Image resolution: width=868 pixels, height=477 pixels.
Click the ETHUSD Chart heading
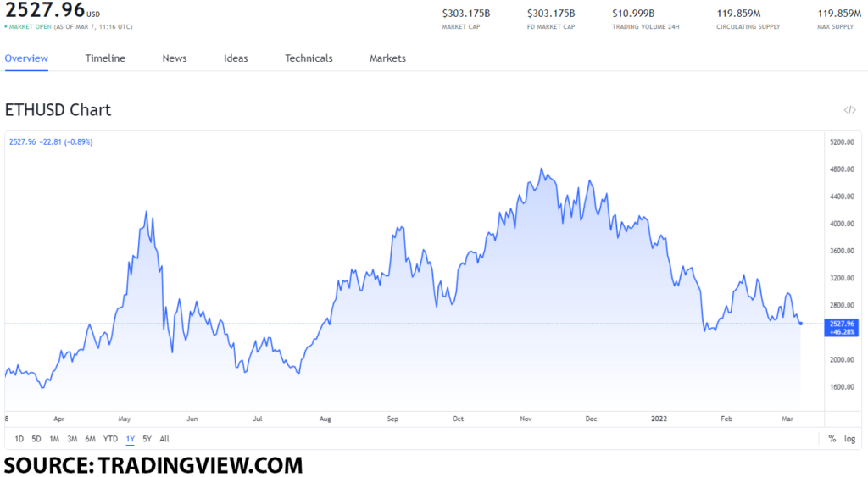pos(58,110)
